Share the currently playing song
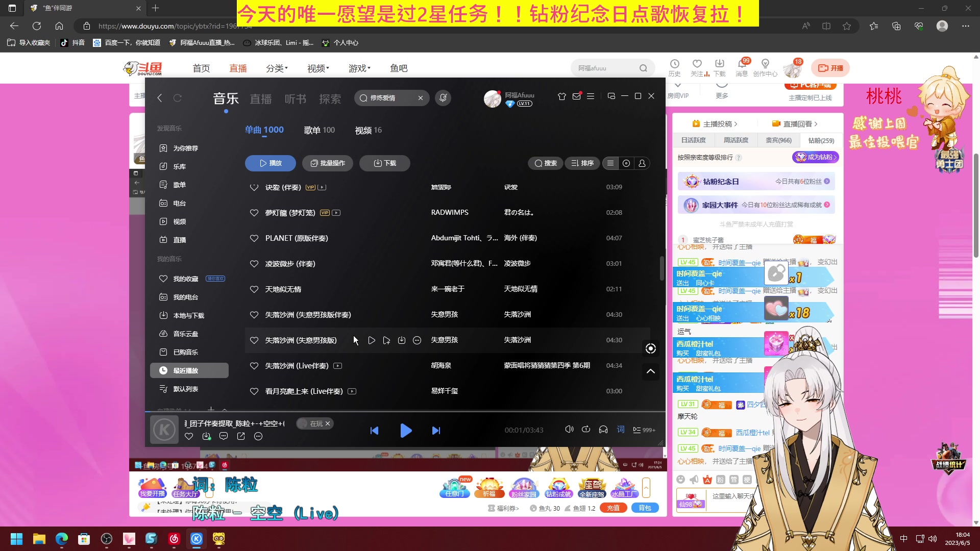The image size is (980, 551). (241, 436)
